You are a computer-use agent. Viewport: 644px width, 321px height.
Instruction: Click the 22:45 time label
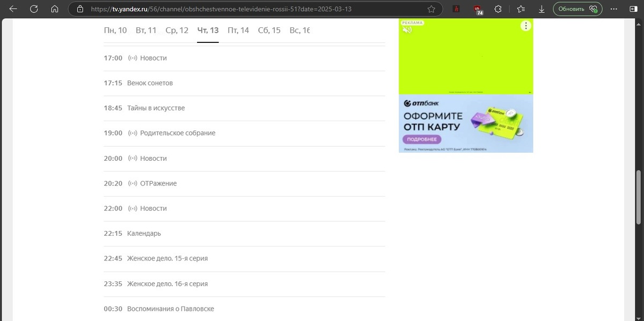113,258
